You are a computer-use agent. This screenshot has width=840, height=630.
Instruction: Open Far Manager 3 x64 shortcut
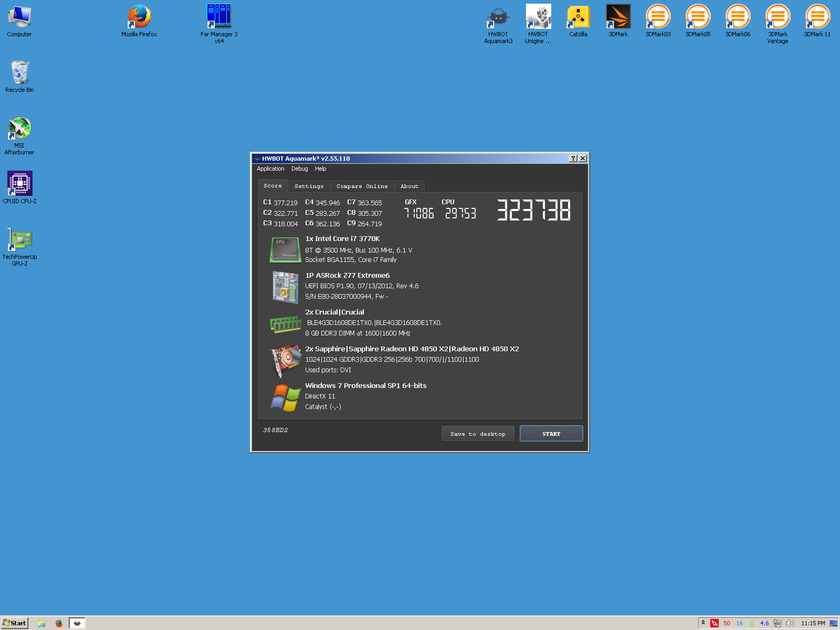point(219,24)
